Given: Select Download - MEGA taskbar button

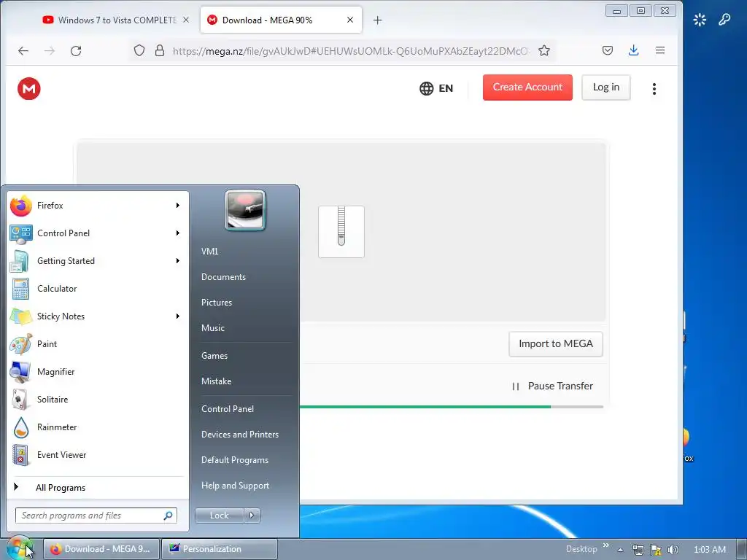Looking at the screenshot, I should pos(101,549).
